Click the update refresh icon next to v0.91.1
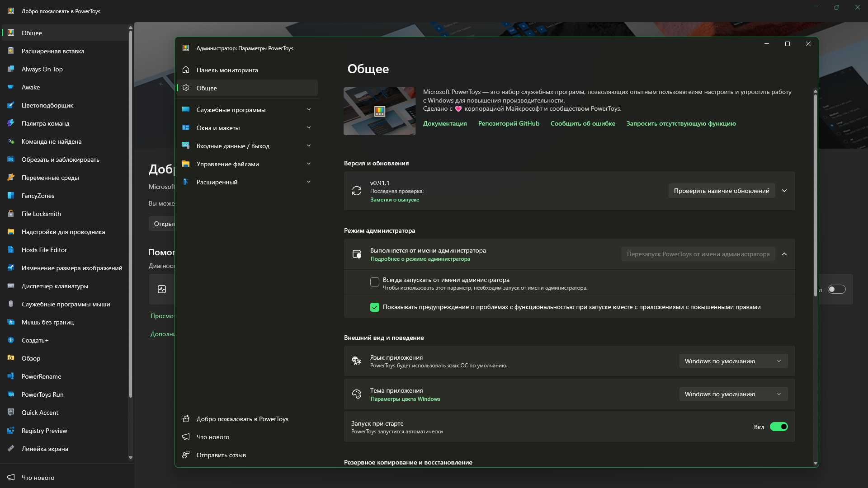The height and width of the screenshot is (488, 868). point(357,191)
